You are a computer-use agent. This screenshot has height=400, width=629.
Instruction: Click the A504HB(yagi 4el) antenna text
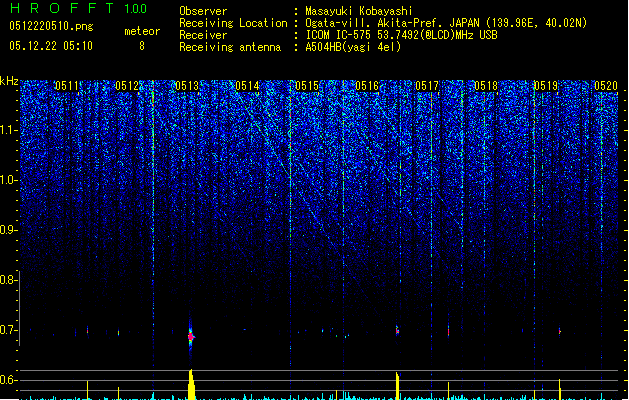[x=353, y=47]
